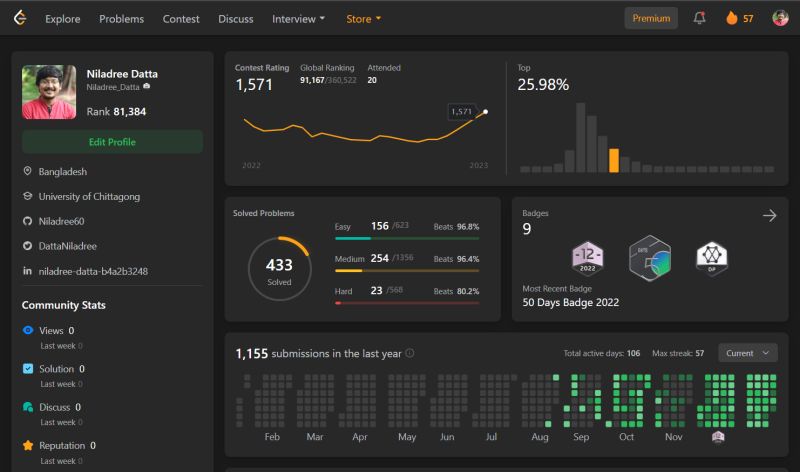800x472 pixels.
Task: Open the Niladree60 GitHub link
Action: [61, 221]
